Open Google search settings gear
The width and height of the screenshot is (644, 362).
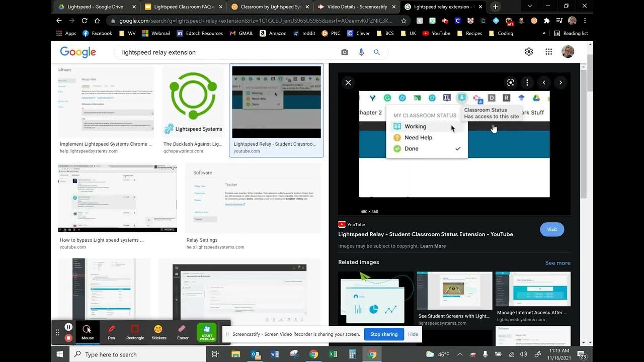pyautogui.click(x=529, y=52)
